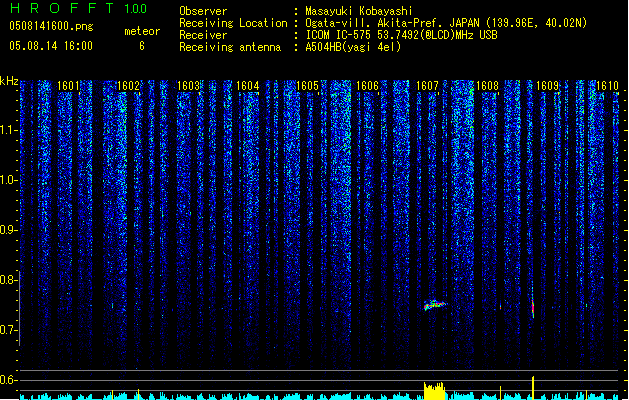Click the long meteor echo near 1607
The height and width of the screenshot is (400, 629).
[x=435, y=305]
